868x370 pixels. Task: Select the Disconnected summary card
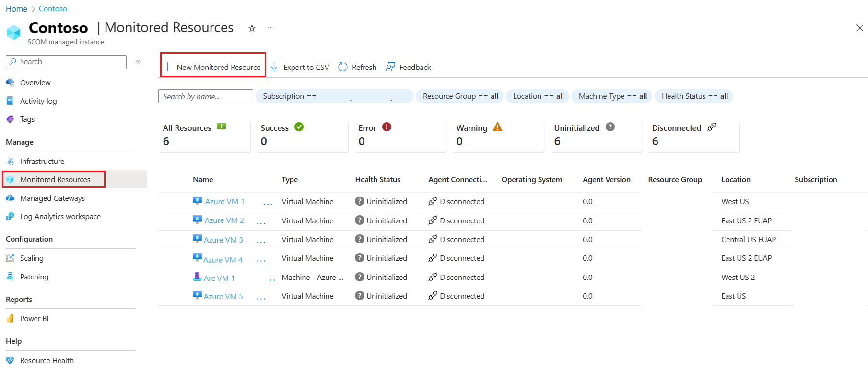pos(694,136)
